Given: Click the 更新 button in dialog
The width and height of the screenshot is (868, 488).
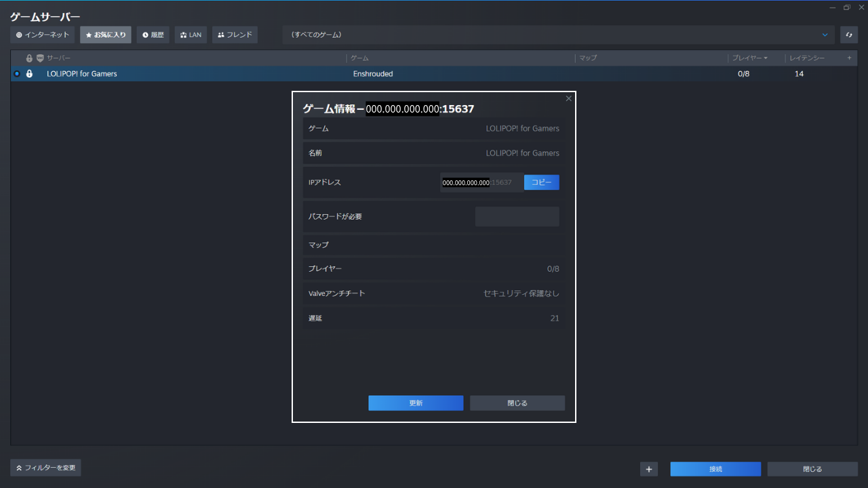Looking at the screenshot, I should pos(416,403).
